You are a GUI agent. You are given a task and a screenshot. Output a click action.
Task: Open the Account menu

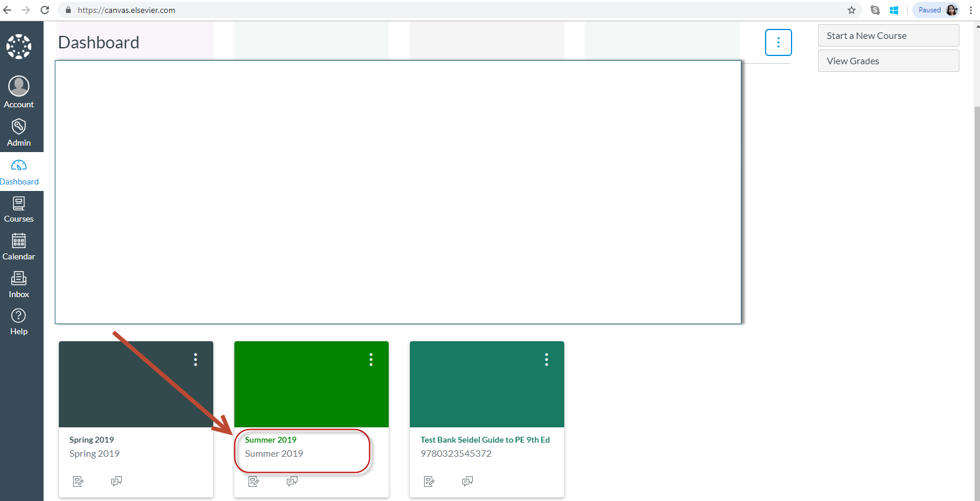pyautogui.click(x=19, y=92)
